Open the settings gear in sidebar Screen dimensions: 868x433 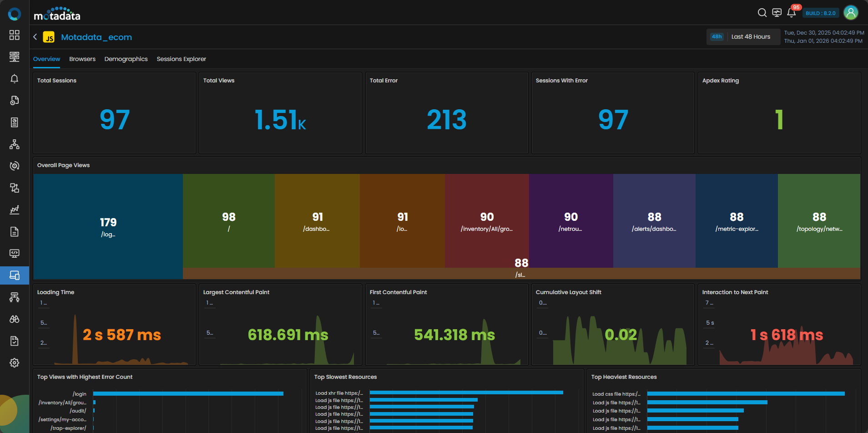pyautogui.click(x=15, y=363)
